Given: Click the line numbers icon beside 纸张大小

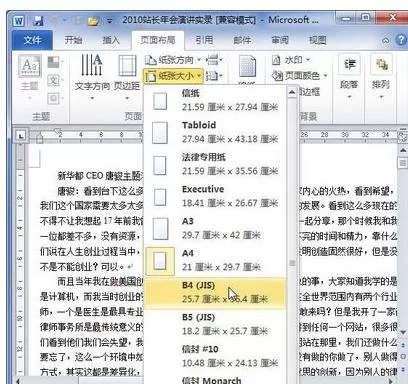Looking at the screenshot, I should coord(214,76).
